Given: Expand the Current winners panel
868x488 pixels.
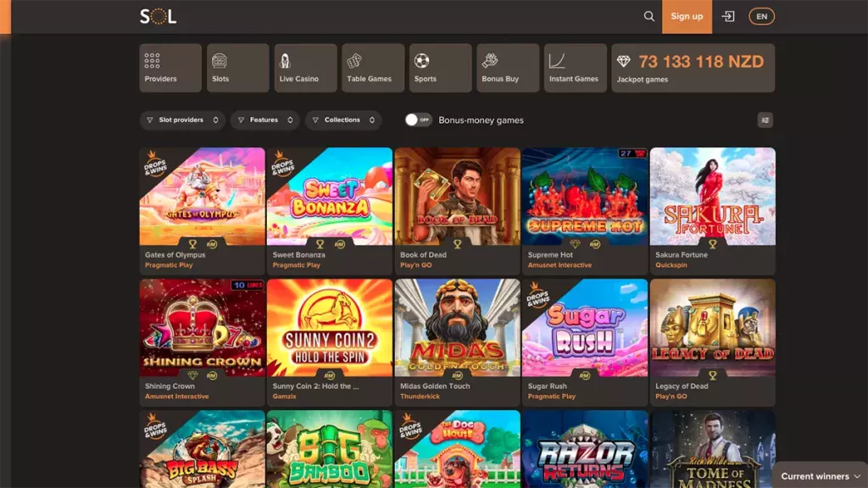Looking at the screenshot, I should [820, 476].
